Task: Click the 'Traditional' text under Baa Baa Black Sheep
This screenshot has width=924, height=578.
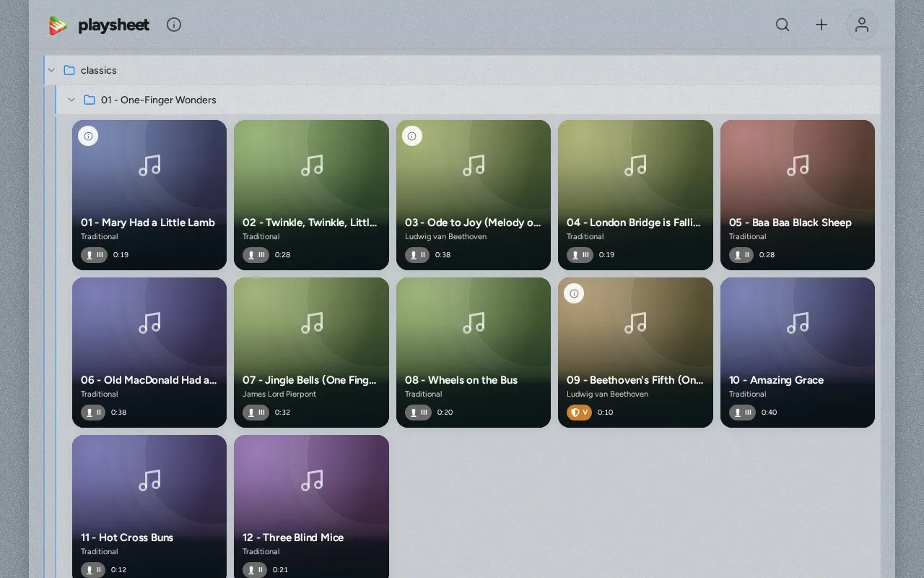Action: point(747,236)
